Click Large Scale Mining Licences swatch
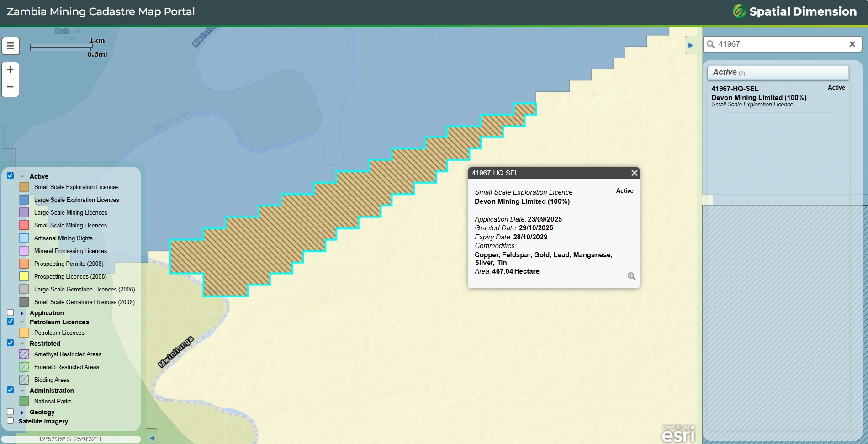 click(x=24, y=212)
